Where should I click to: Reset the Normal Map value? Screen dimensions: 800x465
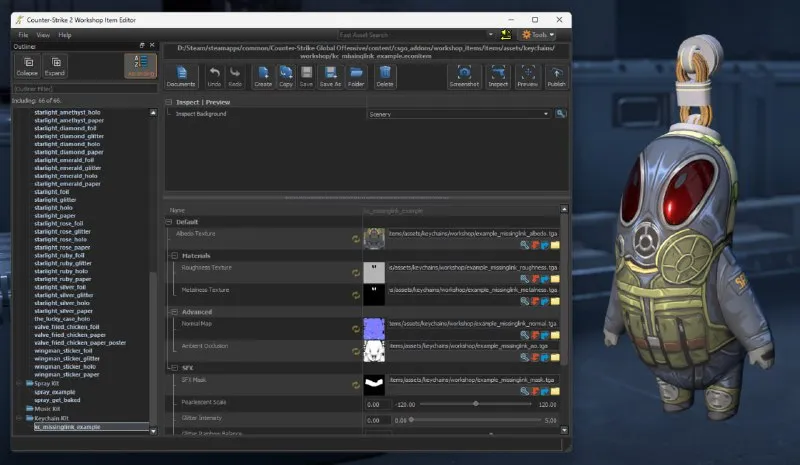[x=356, y=329]
